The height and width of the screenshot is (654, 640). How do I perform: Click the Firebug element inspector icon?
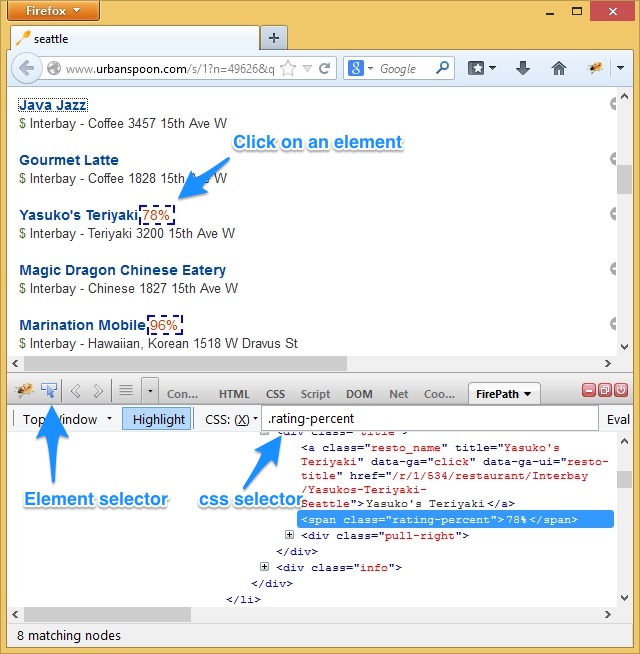[50, 390]
